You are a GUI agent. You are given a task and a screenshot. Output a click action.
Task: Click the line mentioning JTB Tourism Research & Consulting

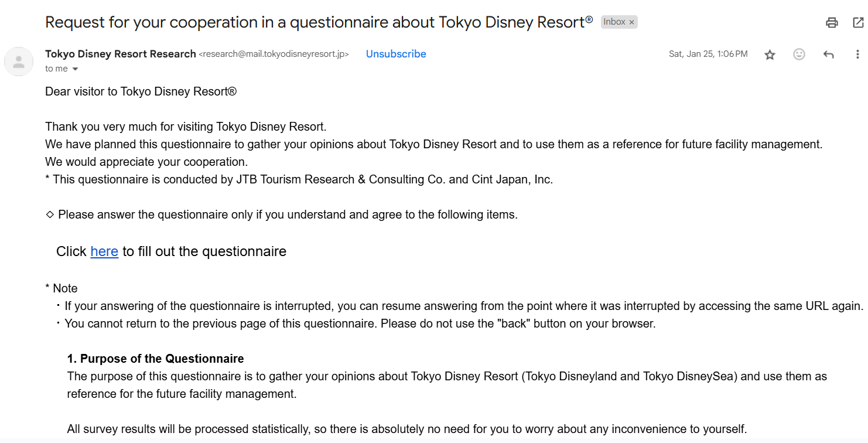299,179
